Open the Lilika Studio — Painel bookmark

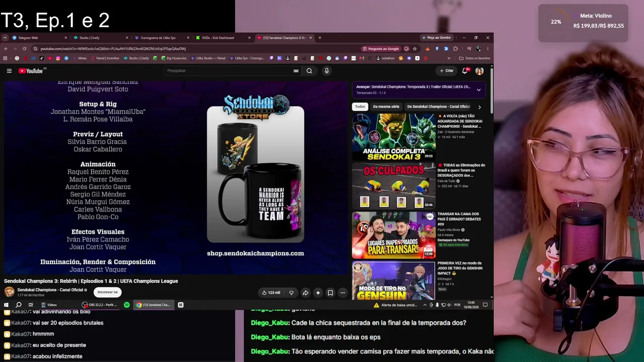[207, 58]
